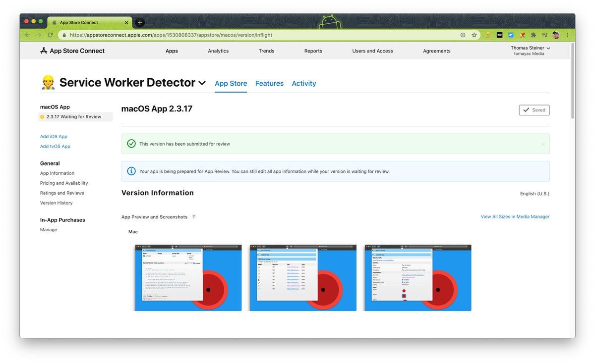Viewport: 595px width, 364px height.
Task: Open the Chrome extensions puzzle icon
Action: coord(533,35)
